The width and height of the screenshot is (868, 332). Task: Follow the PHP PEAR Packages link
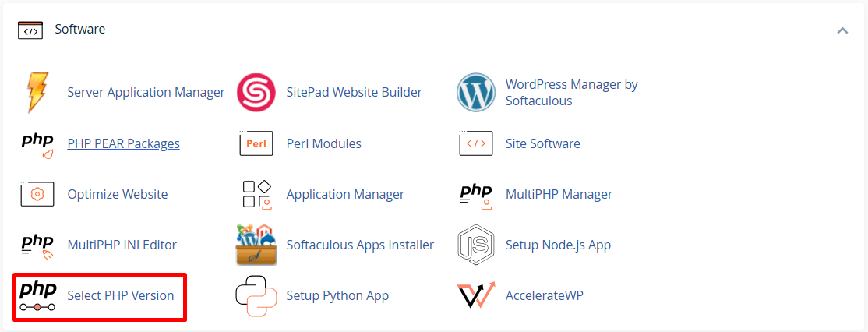tap(123, 143)
